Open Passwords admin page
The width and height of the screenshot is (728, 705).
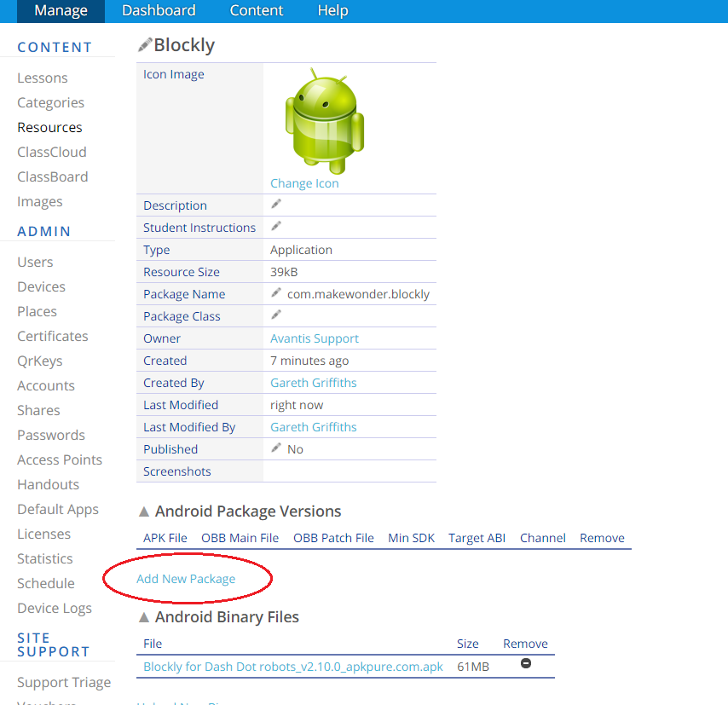(51, 435)
